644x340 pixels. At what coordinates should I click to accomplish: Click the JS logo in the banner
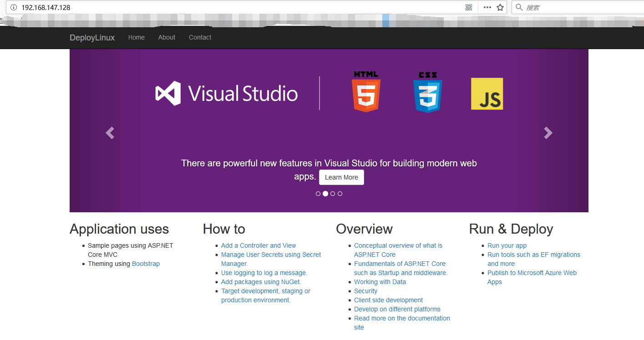487,94
